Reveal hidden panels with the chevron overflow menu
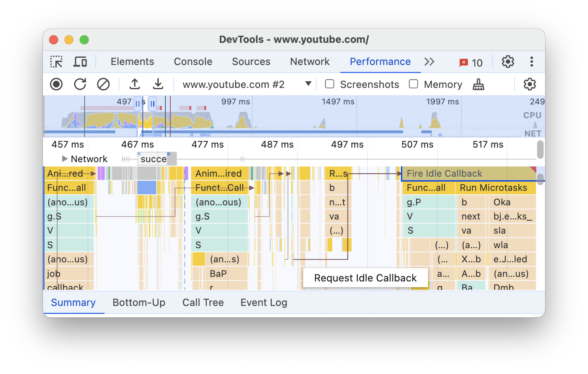The width and height of the screenshot is (588, 374). pos(430,62)
